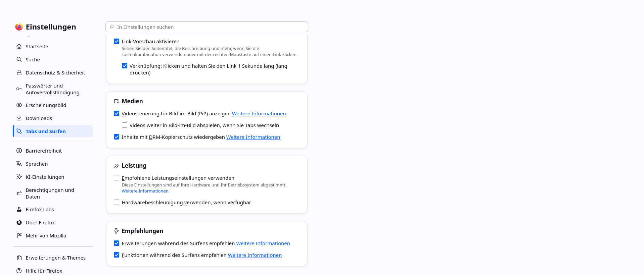644x276 pixels.
Task: Enable Videos weiter in Bild-im-Bild abspielen checkbox
Action: pos(125,125)
